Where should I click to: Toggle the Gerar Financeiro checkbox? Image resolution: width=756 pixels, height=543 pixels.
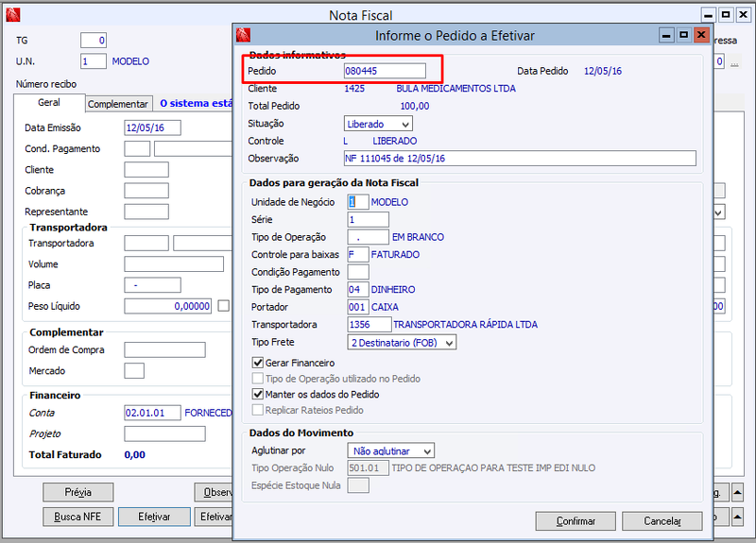[x=258, y=363]
